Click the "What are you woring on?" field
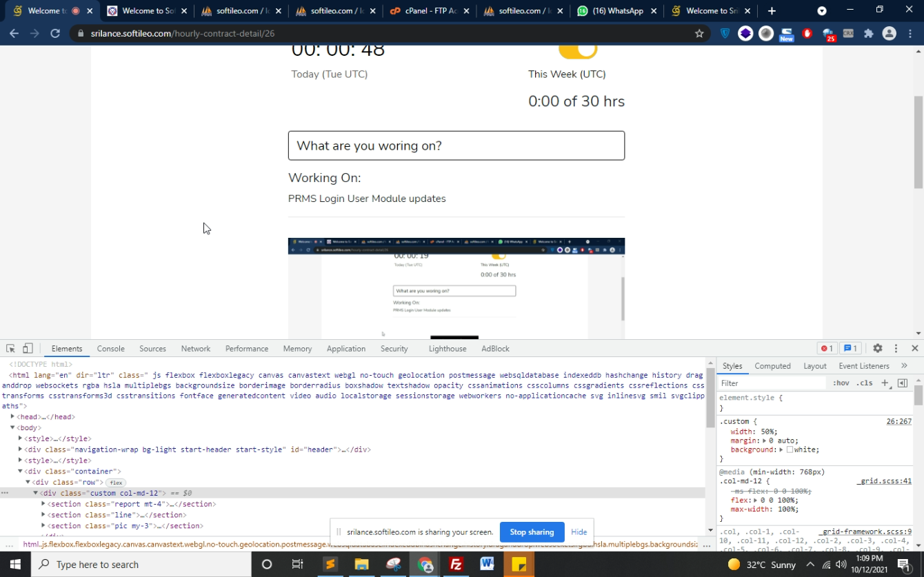The image size is (924, 577). 456,145
